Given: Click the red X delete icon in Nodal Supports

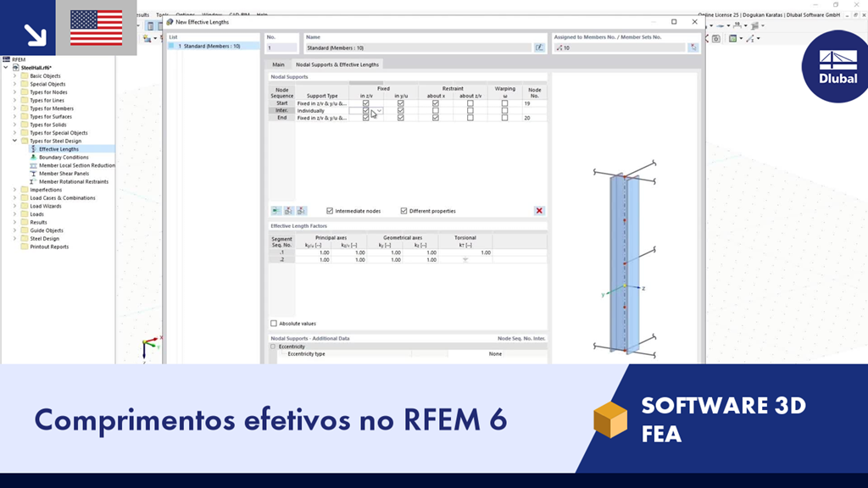Looking at the screenshot, I should point(539,211).
